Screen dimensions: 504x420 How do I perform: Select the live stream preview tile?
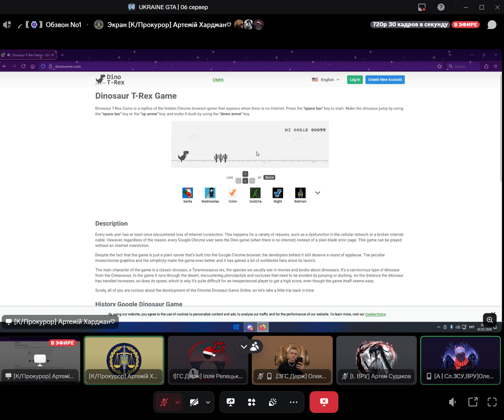coord(40,360)
